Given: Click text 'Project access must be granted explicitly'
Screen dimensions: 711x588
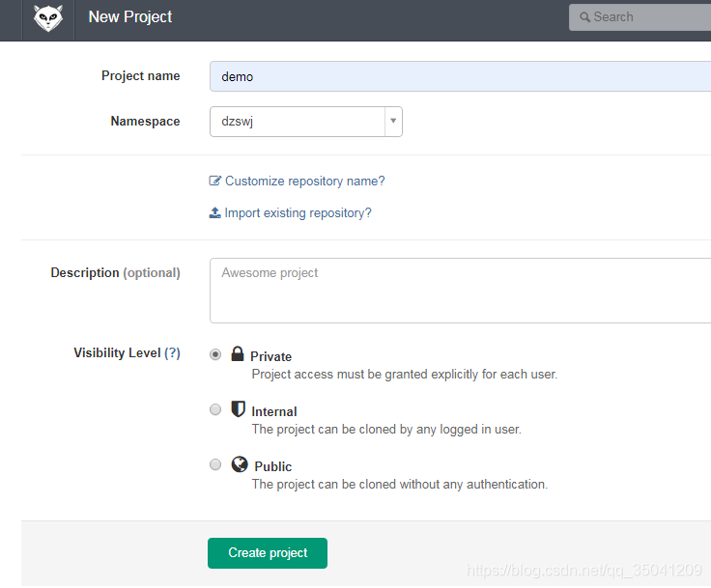Looking at the screenshot, I should point(365,375).
